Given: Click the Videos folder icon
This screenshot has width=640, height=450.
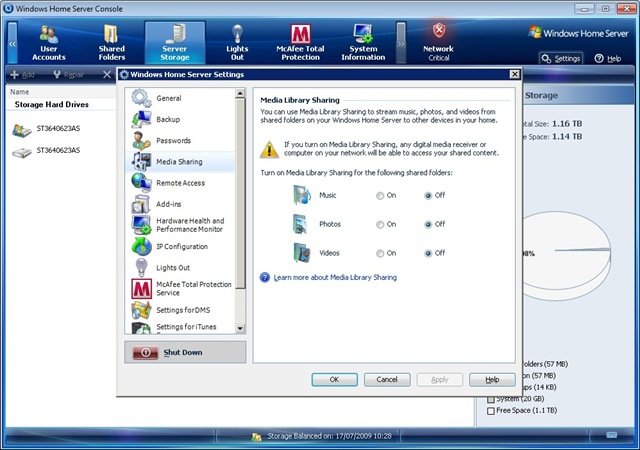Looking at the screenshot, I should click(x=302, y=253).
